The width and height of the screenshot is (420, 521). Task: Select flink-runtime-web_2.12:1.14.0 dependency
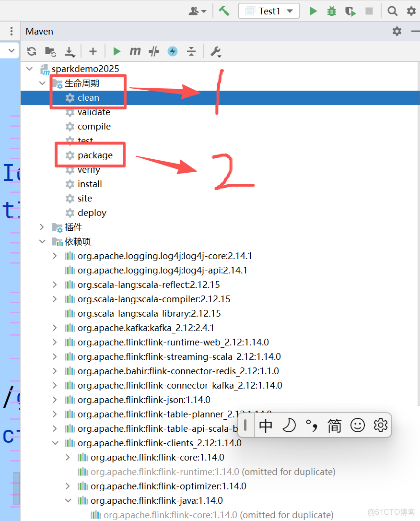(x=173, y=342)
